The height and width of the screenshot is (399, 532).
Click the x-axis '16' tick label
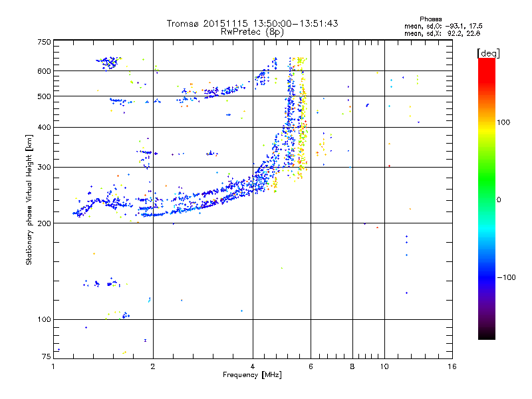pyautogui.click(x=452, y=366)
